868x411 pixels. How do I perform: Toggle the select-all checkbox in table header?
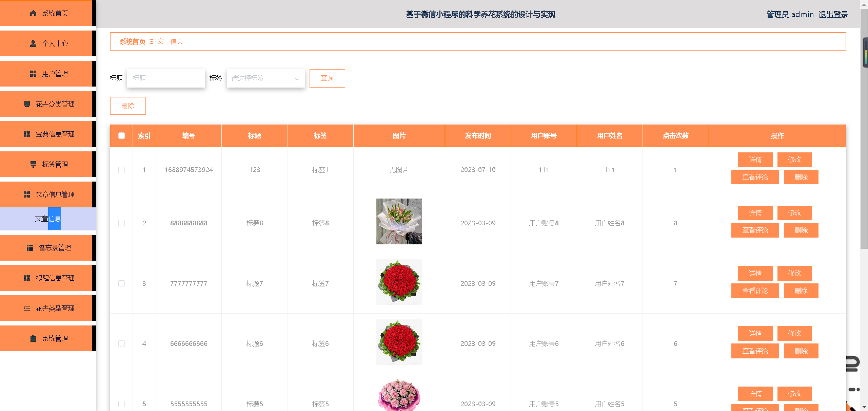[x=121, y=136]
